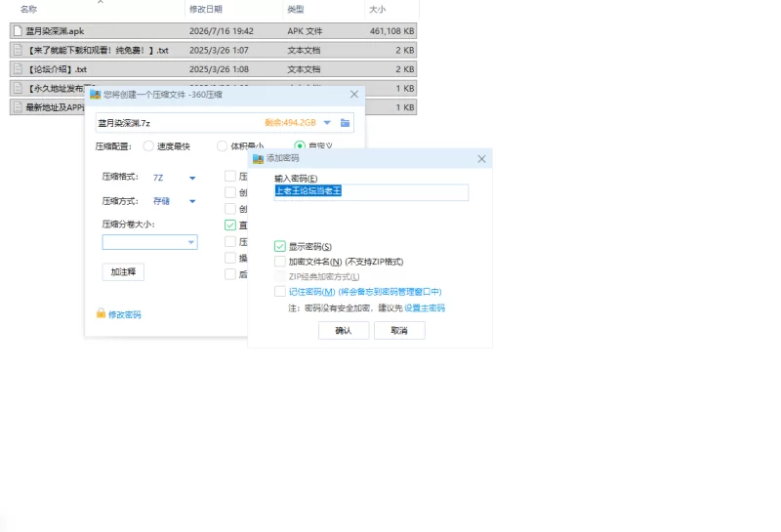Select the file starting with 最新地址及APP
781x532 pixels.
coord(213,107)
